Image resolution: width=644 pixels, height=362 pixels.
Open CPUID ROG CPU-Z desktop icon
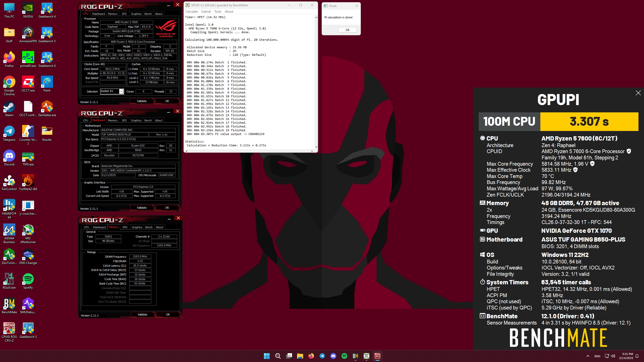click(x=9, y=332)
